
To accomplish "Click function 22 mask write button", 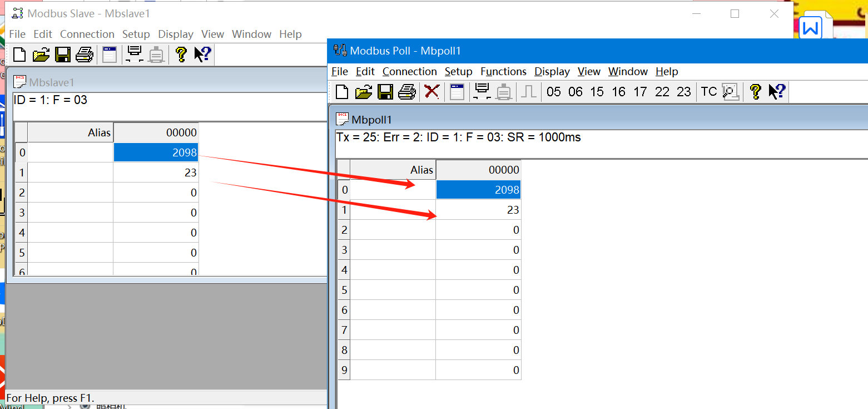I will (x=662, y=92).
